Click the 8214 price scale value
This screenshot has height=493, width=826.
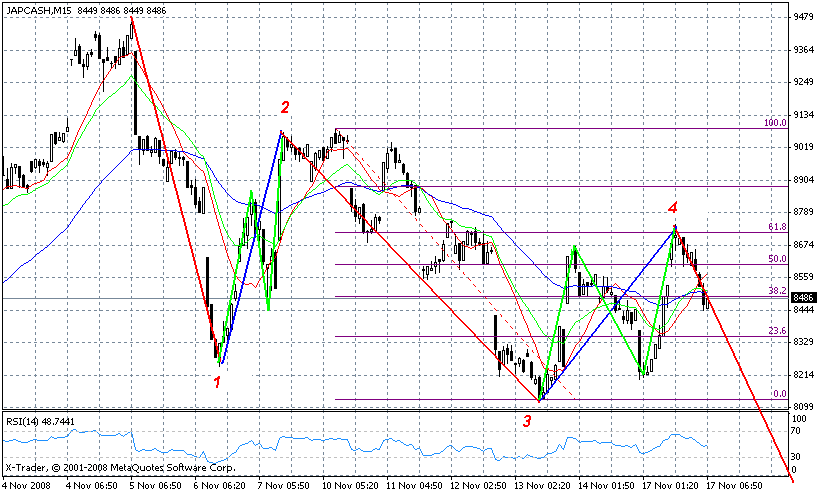[x=803, y=374]
